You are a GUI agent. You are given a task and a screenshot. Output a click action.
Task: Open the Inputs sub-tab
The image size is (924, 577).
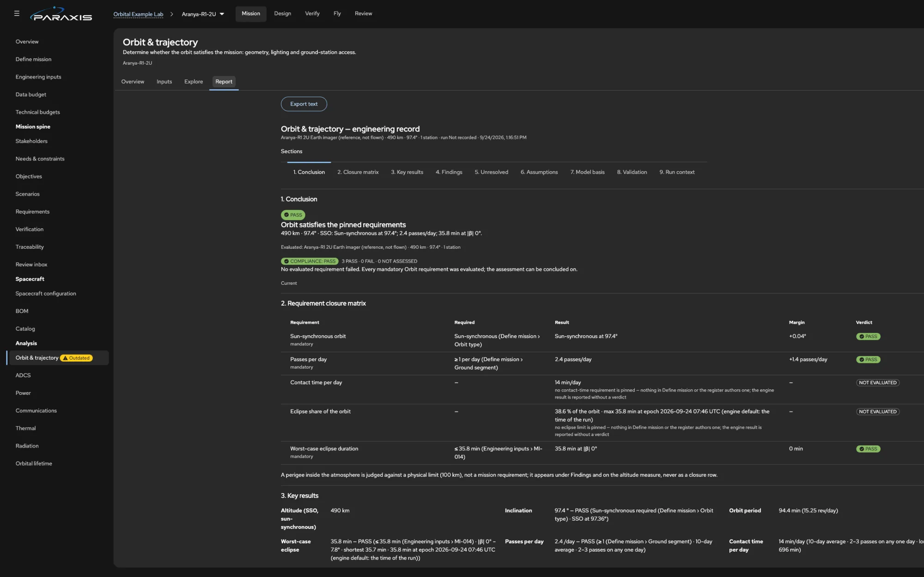[x=164, y=82]
